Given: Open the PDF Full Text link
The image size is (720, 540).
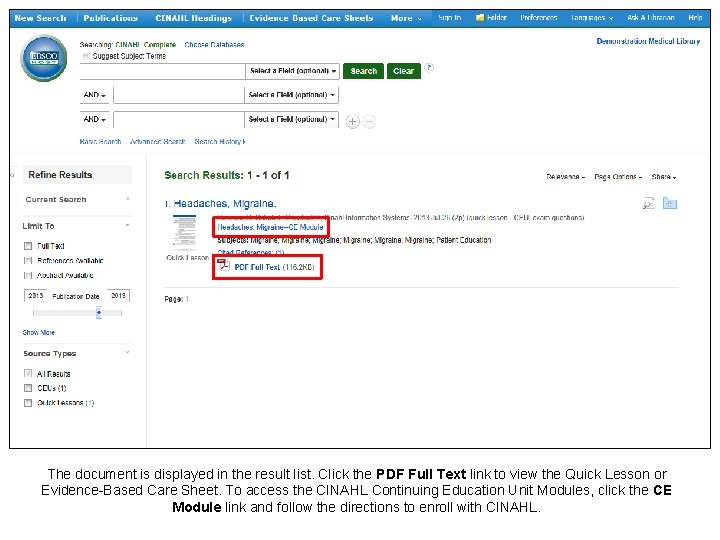Looking at the screenshot, I should [257, 267].
